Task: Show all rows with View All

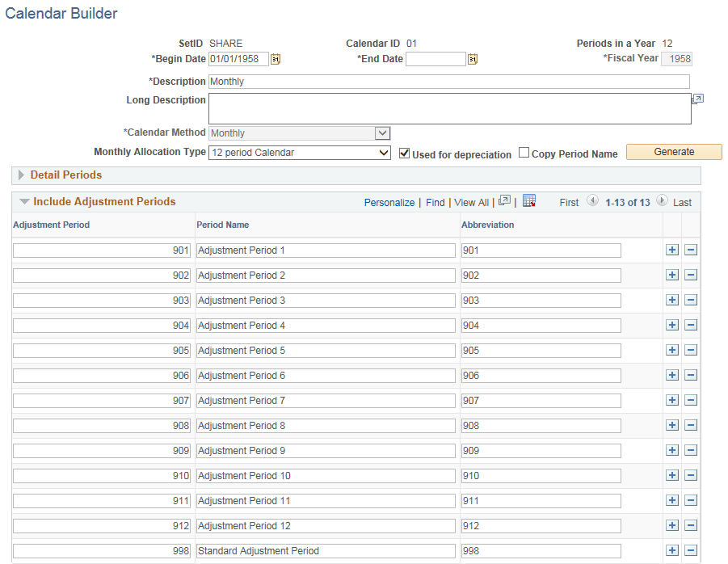Action: pos(471,202)
